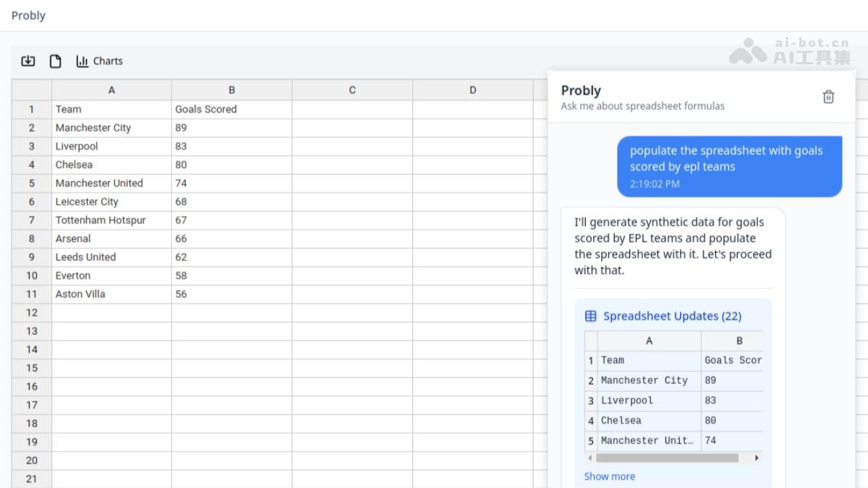Click the preview table horizontal scrollbar thumb
868x488 pixels.
point(667,458)
